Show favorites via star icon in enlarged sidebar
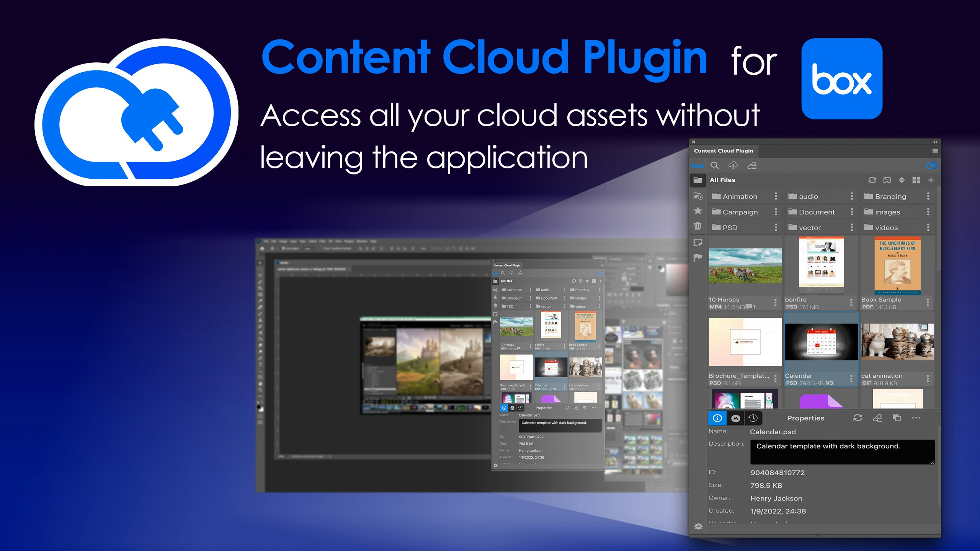This screenshot has width=980, height=551. pyautogui.click(x=698, y=211)
